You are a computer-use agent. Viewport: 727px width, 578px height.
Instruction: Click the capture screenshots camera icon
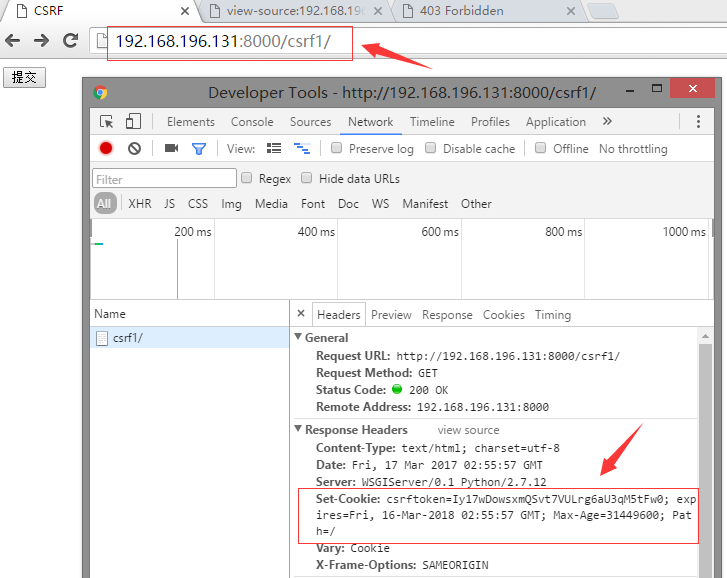171,148
